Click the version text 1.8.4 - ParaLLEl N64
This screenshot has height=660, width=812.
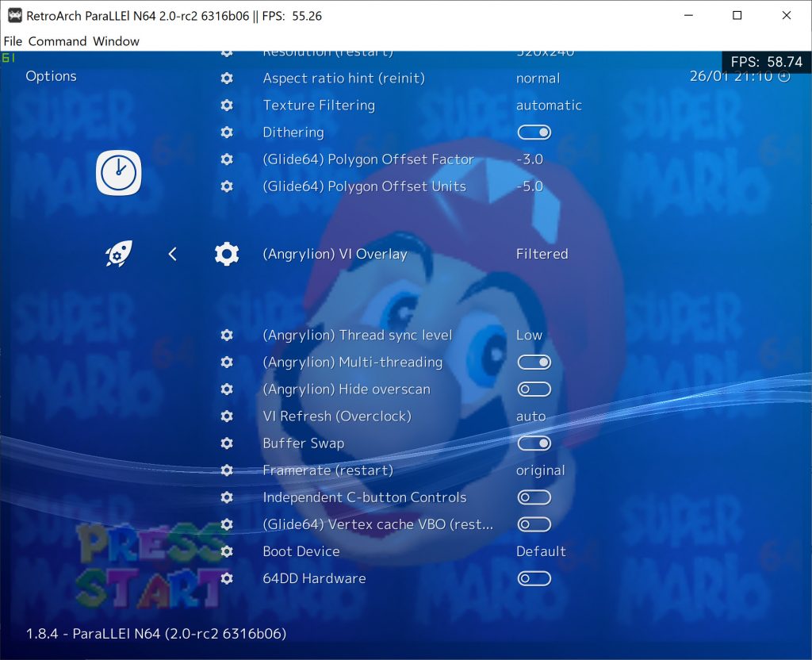tap(156, 634)
